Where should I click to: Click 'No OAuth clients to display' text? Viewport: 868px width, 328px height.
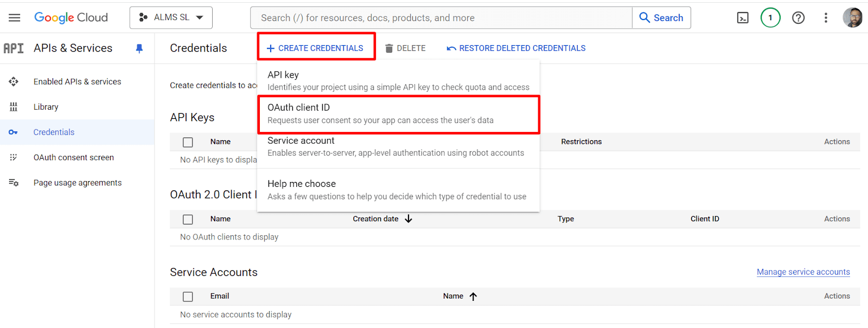coord(229,237)
